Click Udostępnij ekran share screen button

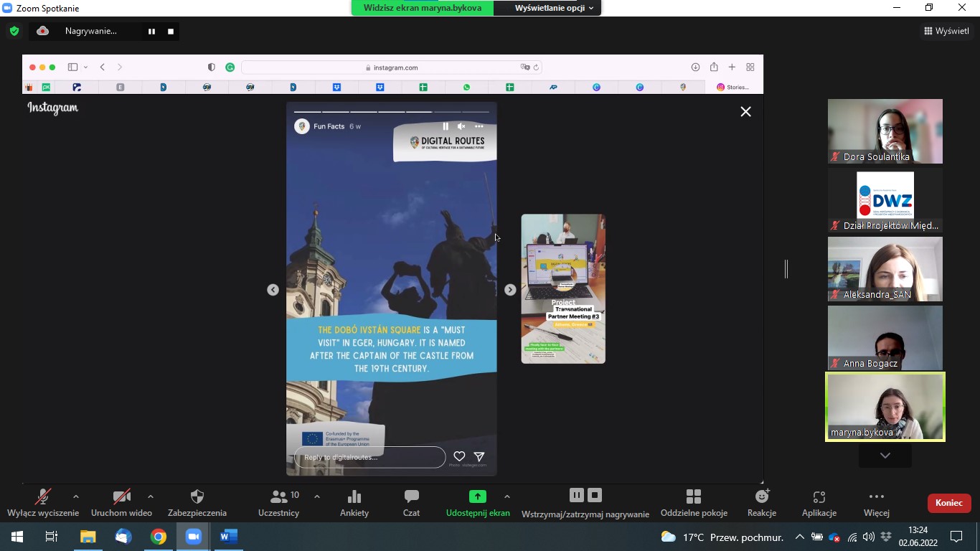tap(477, 502)
